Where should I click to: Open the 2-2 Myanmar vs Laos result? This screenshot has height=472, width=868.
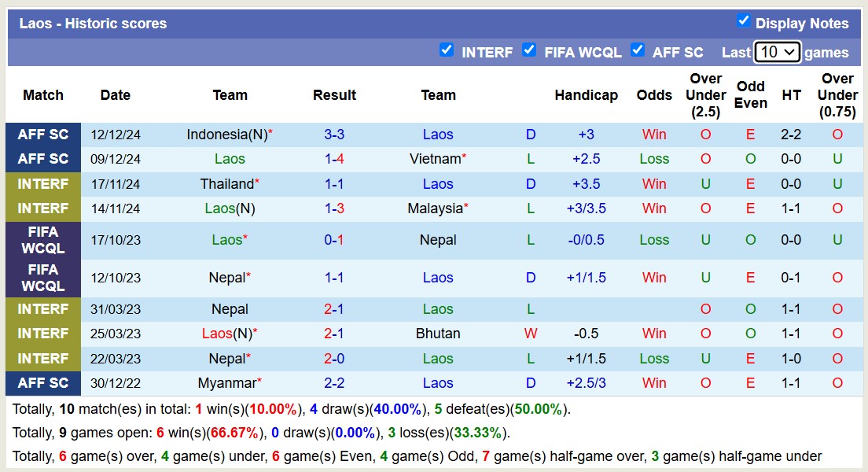[x=334, y=383]
